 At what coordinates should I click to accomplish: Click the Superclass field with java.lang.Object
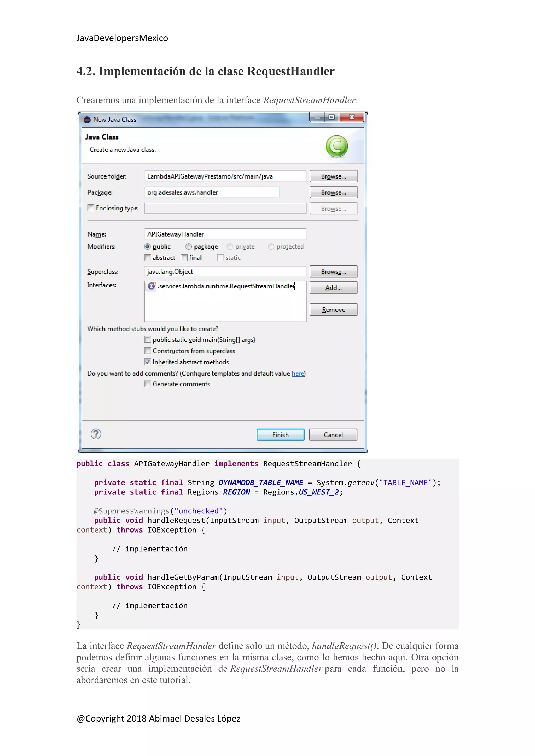[225, 272]
